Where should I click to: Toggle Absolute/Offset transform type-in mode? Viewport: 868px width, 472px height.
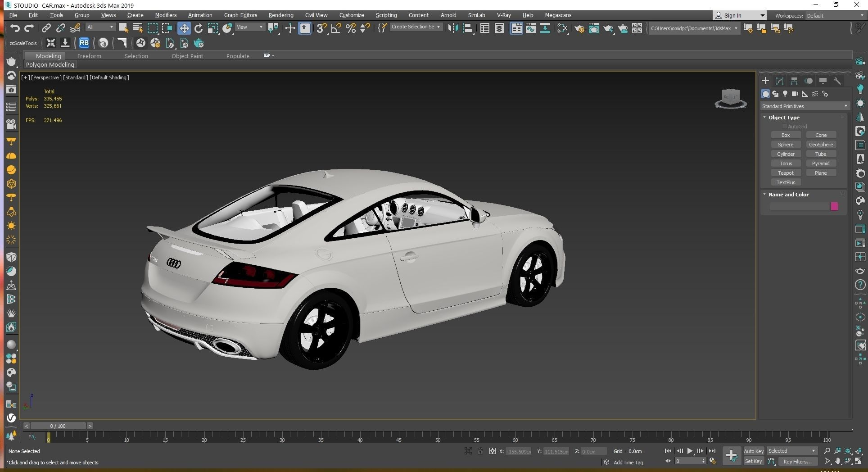(493, 451)
